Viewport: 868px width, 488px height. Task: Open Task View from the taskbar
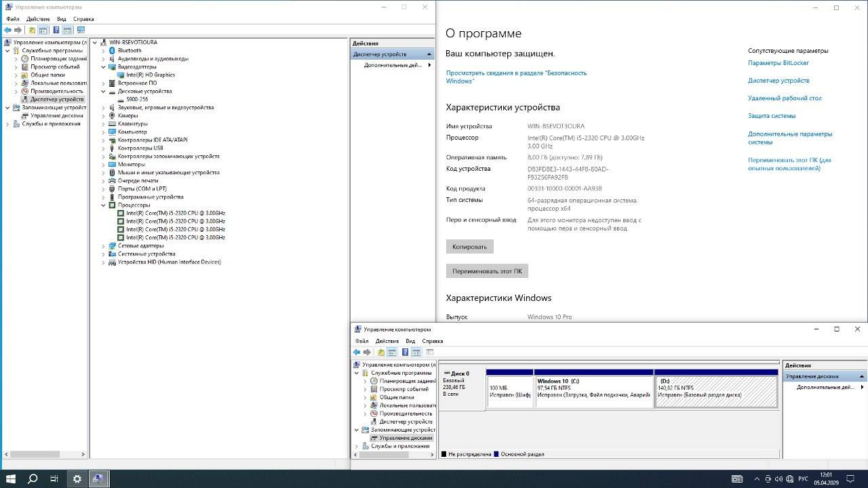click(54, 479)
